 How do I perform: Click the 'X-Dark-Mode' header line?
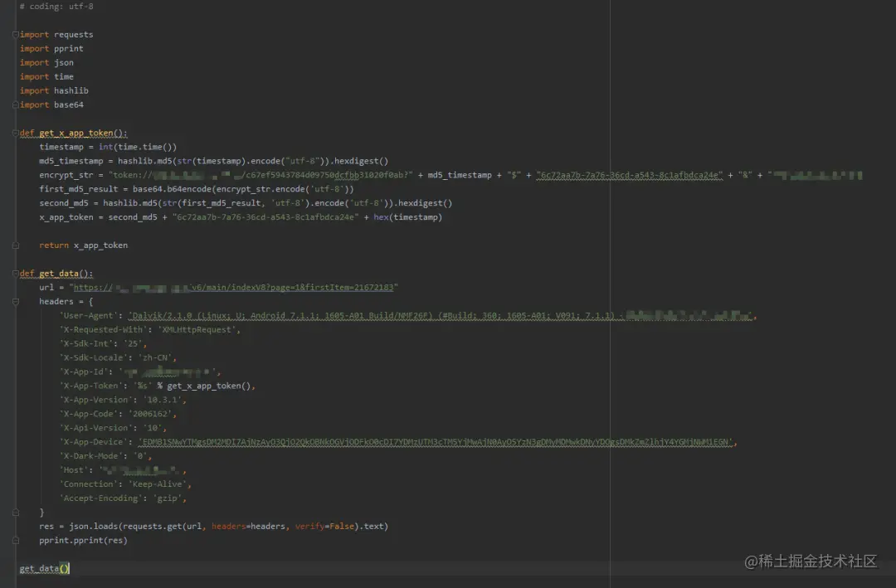[105, 456]
